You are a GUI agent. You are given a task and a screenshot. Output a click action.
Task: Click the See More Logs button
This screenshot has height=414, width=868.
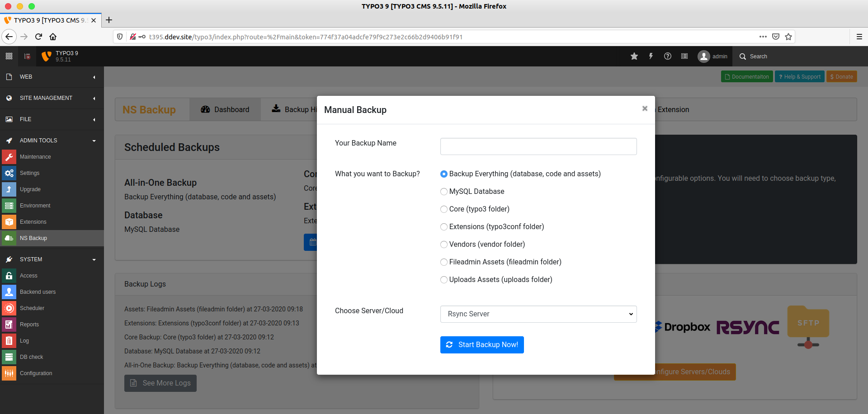tap(160, 383)
